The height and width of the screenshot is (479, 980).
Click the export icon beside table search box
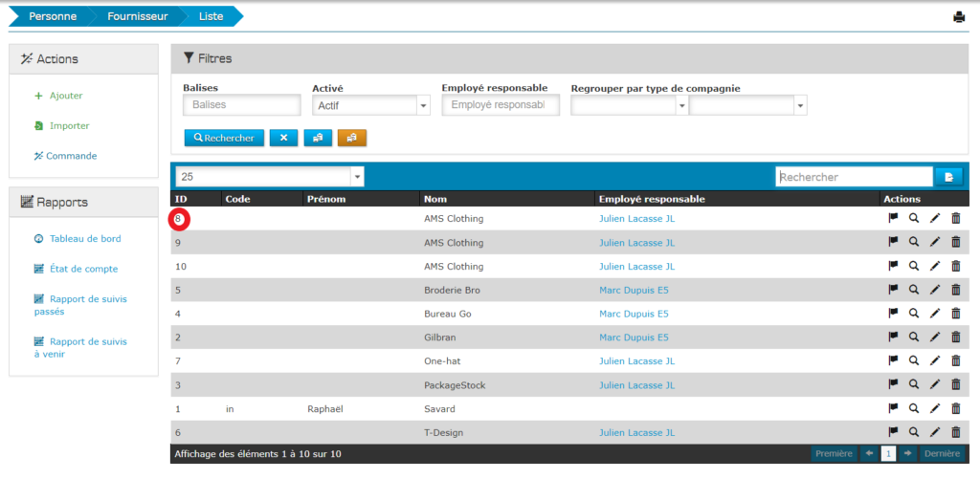point(948,177)
